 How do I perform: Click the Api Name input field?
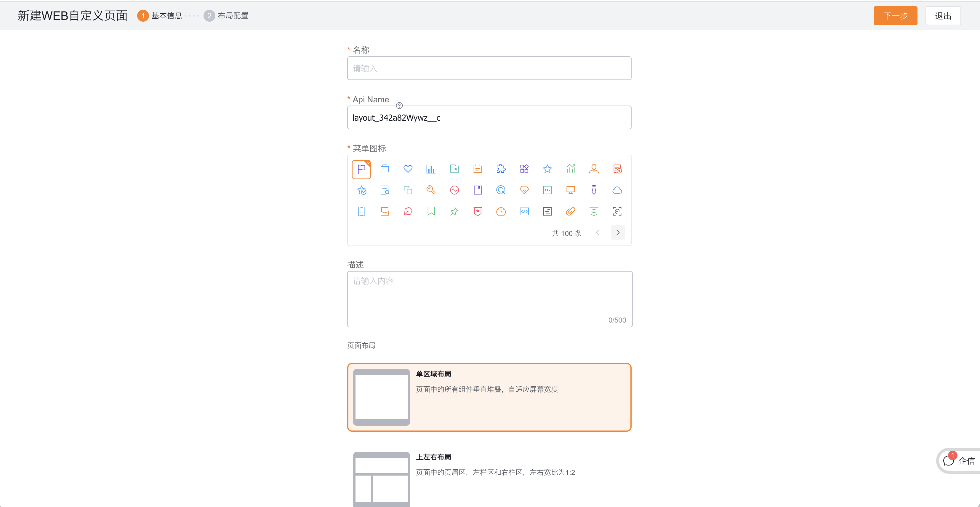[x=489, y=117]
